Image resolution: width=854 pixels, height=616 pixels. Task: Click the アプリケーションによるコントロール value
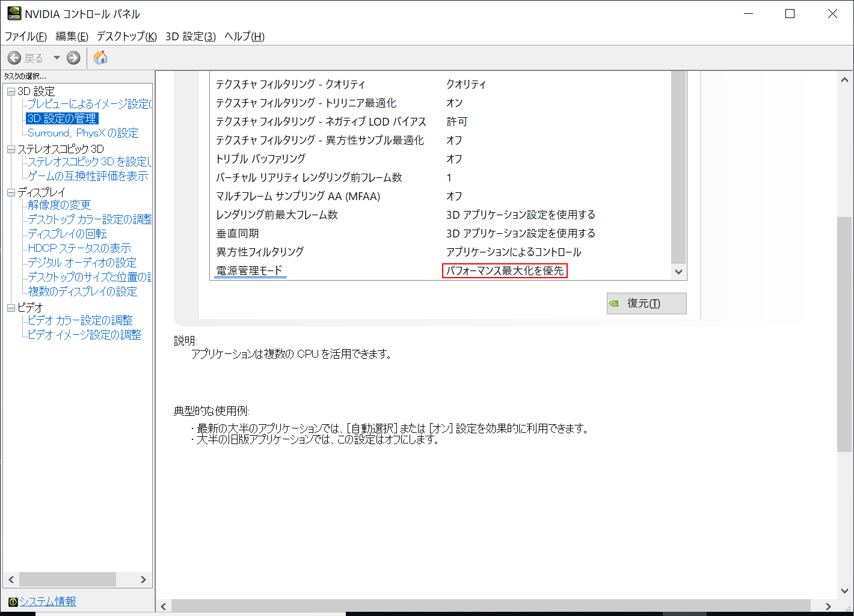(514, 252)
